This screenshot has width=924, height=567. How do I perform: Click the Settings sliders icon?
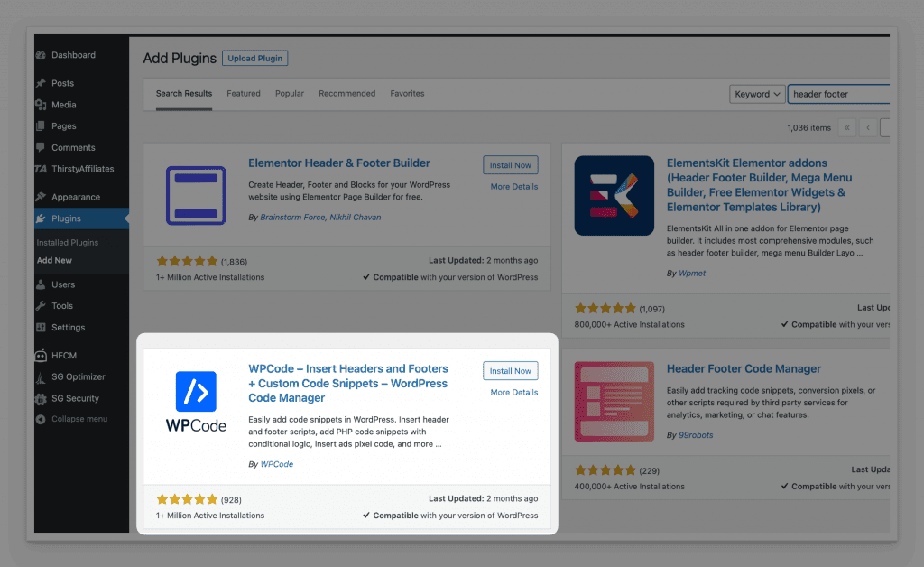[x=41, y=328]
